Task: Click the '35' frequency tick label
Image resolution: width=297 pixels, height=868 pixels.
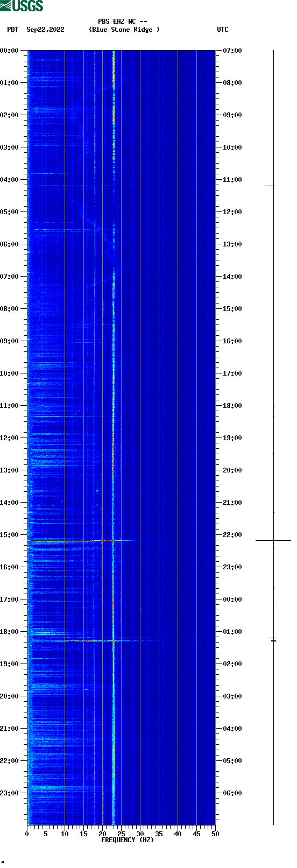Action: (x=159, y=834)
